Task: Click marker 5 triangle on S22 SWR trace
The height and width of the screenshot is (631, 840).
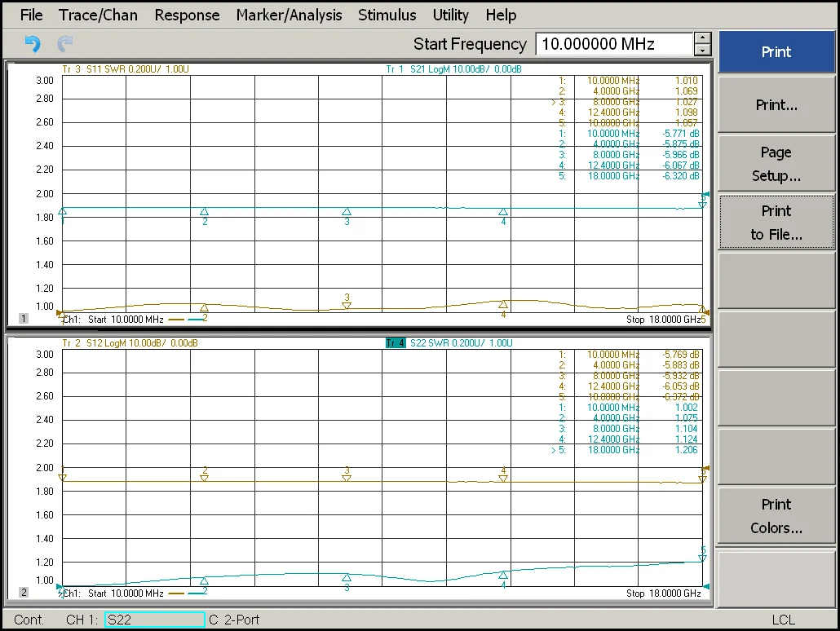Action: [x=702, y=558]
